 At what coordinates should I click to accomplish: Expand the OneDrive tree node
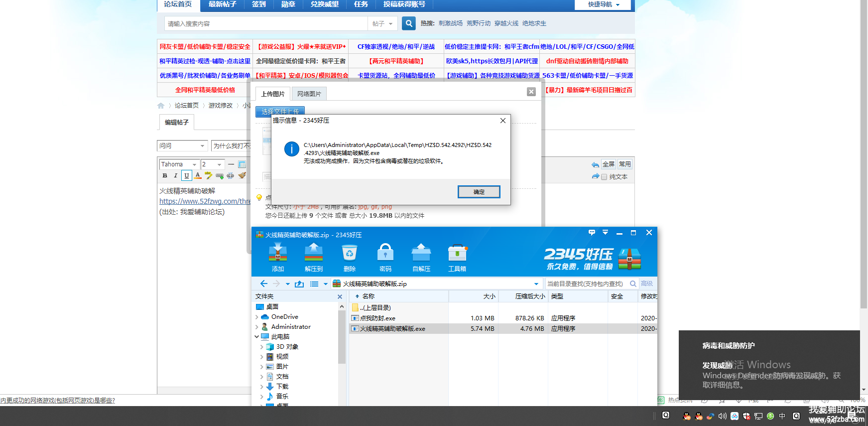pos(257,317)
